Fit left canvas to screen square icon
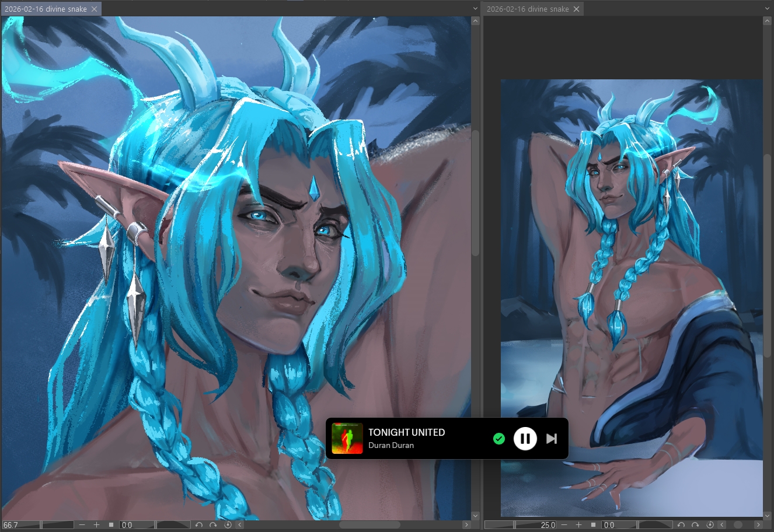This screenshot has height=532, width=774. (111, 525)
